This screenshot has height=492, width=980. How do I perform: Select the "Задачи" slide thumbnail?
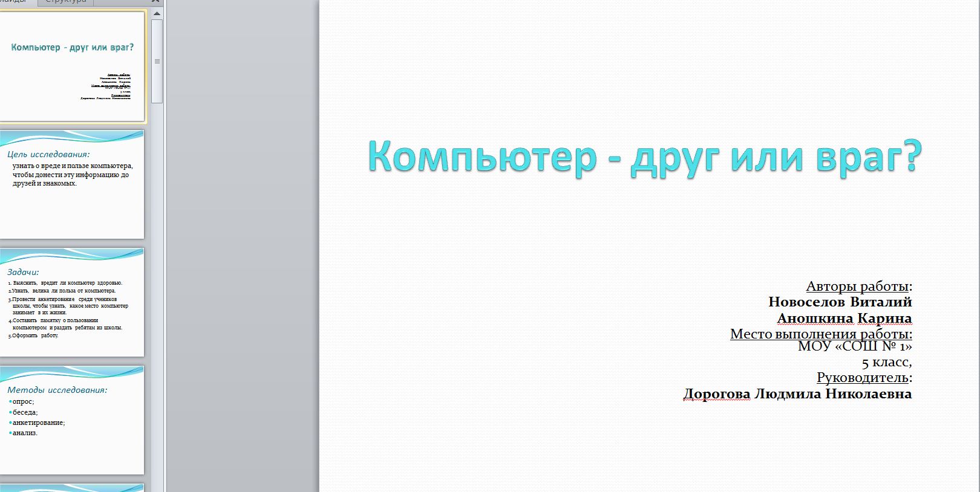point(72,302)
